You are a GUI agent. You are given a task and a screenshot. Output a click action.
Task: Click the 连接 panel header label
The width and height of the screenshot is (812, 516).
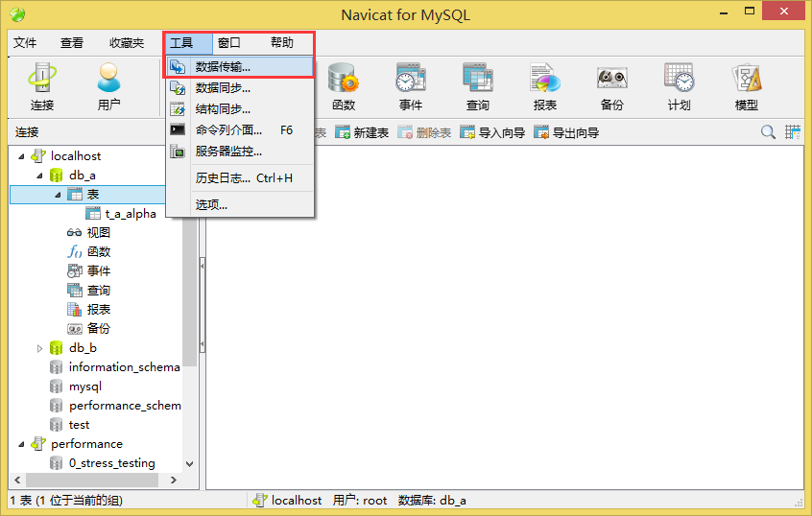(x=27, y=132)
